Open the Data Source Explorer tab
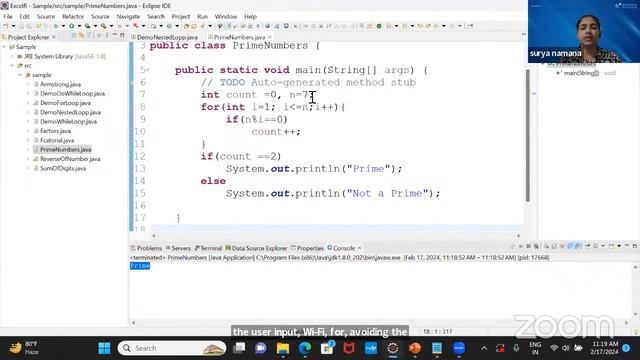 pos(256,248)
